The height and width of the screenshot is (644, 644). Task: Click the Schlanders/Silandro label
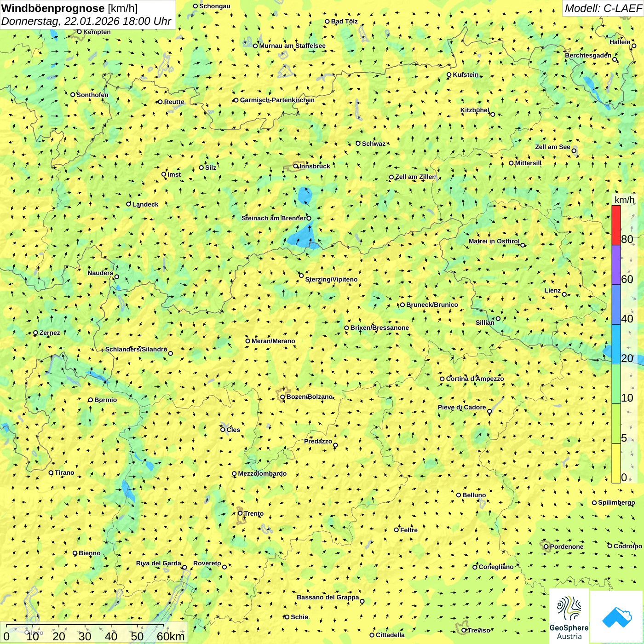click(x=136, y=349)
